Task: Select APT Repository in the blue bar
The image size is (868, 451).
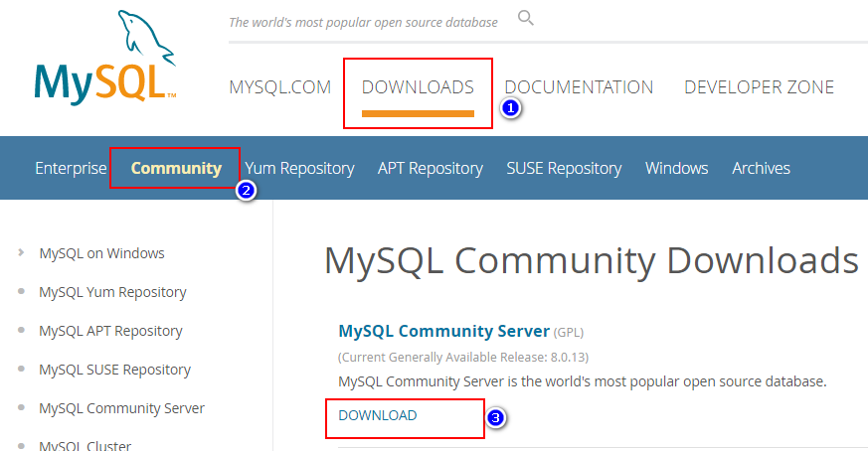Action: point(431,168)
